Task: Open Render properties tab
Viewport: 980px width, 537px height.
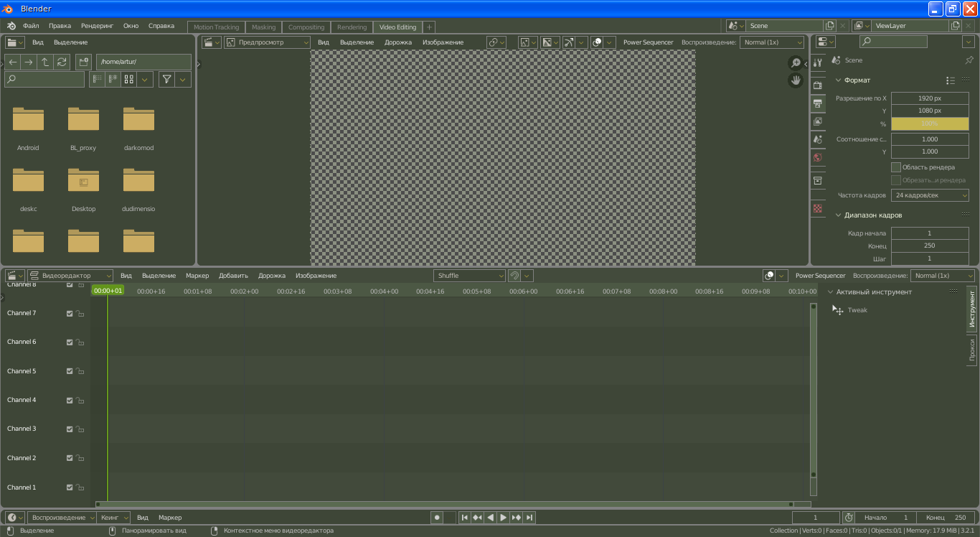Action: tap(818, 85)
